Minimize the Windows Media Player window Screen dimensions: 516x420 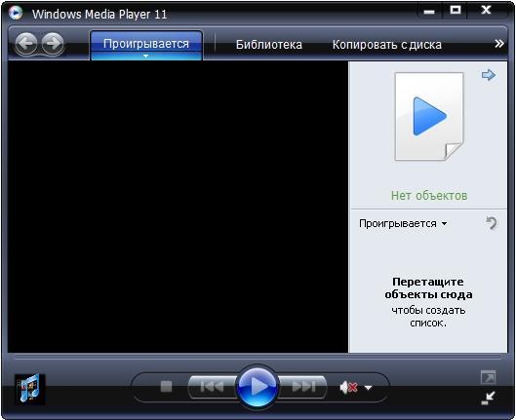pos(429,12)
